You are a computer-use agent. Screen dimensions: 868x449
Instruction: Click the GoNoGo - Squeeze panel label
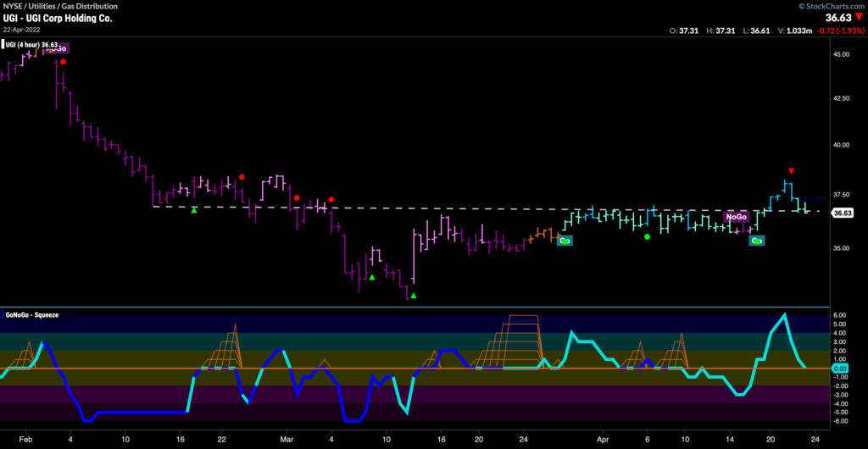click(x=32, y=314)
